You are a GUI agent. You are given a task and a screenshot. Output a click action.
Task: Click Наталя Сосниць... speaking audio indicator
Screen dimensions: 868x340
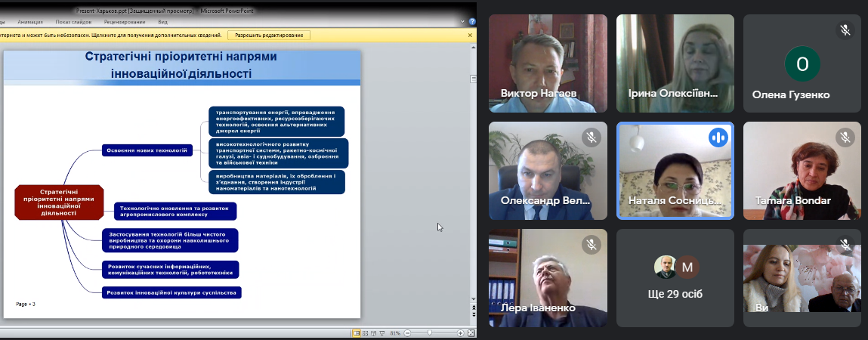coord(718,138)
